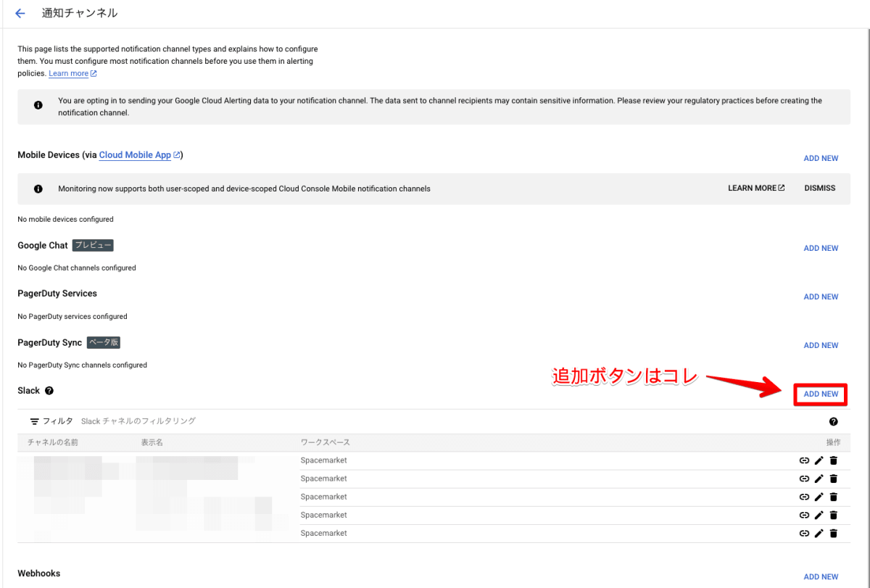870x588 pixels.
Task: Click the 通知チャンネル page title
Action: [80, 13]
